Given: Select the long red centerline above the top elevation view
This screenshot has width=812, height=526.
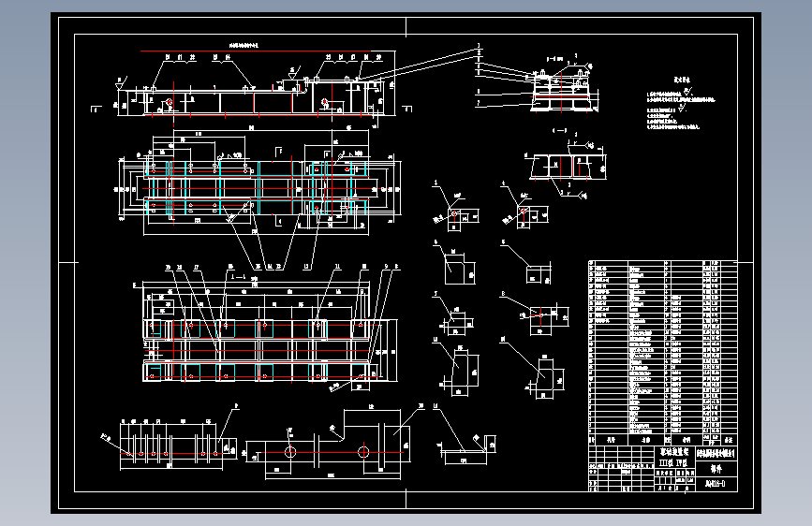Looking at the screenshot, I should (x=257, y=51).
